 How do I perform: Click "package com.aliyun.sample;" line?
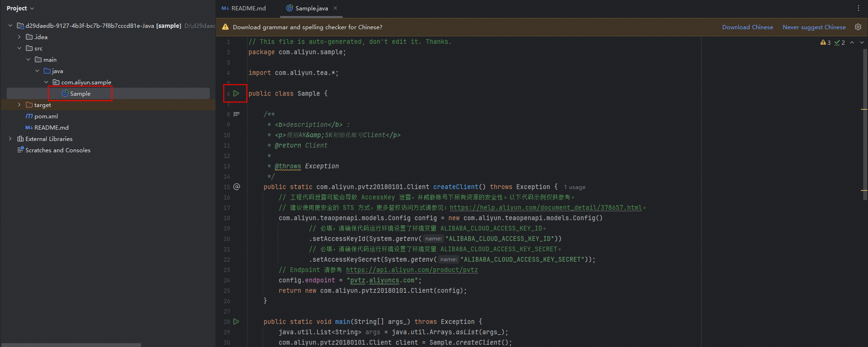[x=297, y=52]
